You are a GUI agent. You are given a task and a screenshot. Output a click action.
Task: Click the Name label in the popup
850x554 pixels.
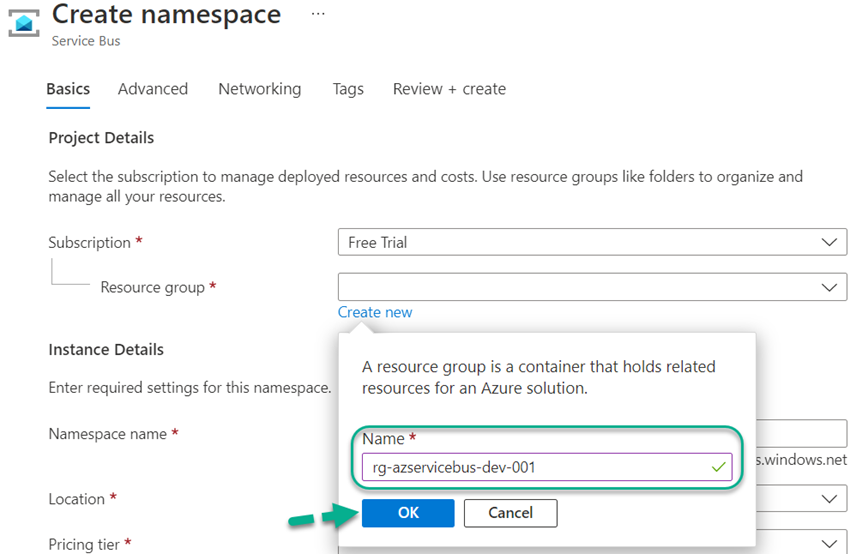(x=383, y=439)
